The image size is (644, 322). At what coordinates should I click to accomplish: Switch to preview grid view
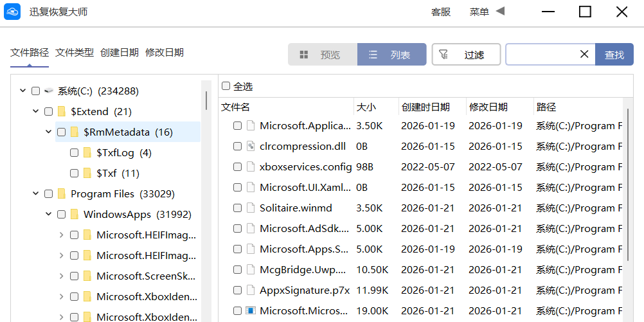pyautogui.click(x=322, y=55)
